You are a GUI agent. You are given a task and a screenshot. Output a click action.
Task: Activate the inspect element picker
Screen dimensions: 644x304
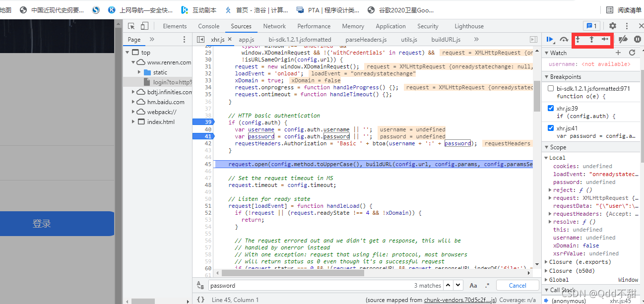(x=131, y=26)
